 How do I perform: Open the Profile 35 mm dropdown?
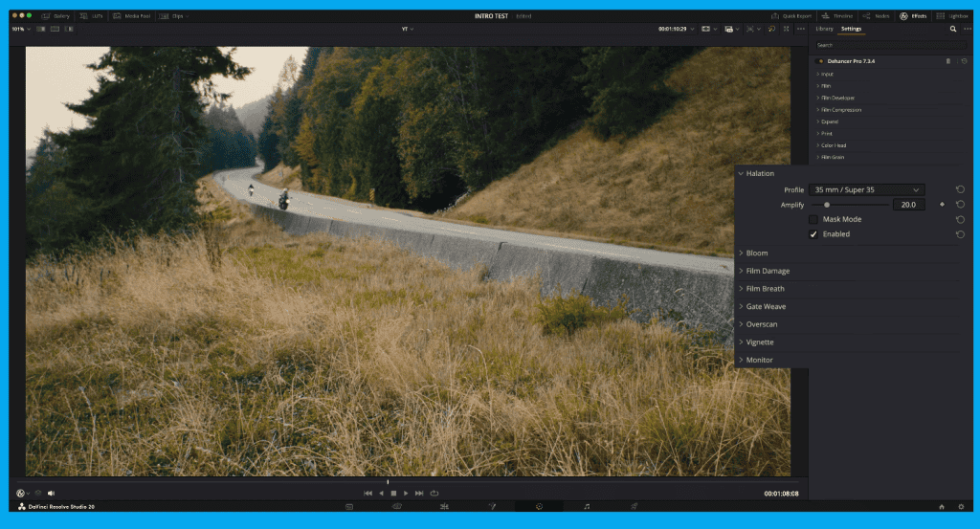tap(866, 189)
